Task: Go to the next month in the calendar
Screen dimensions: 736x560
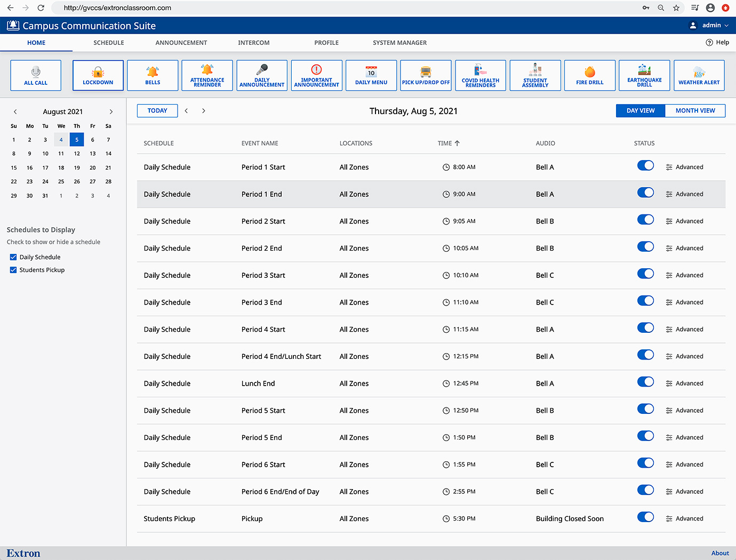Action: pyautogui.click(x=111, y=111)
